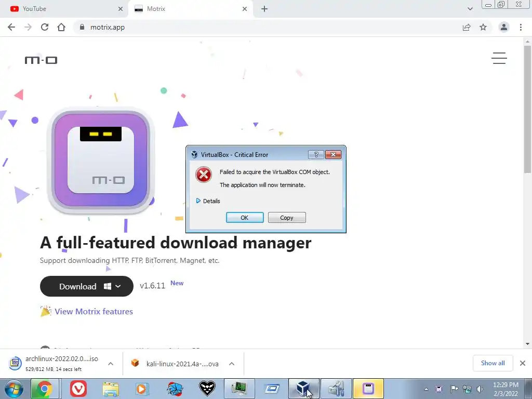Click the large Motrix app icon image
The height and width of the screenshot is (399, 532).
pyautogui.click(x=101, y=161)
